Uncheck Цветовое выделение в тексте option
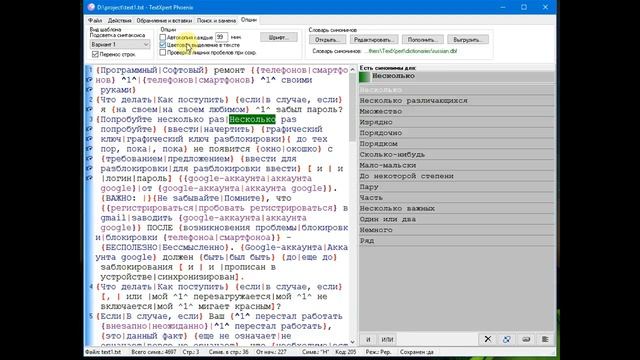This screenshot has height=360, width=640. coord(162,45)
